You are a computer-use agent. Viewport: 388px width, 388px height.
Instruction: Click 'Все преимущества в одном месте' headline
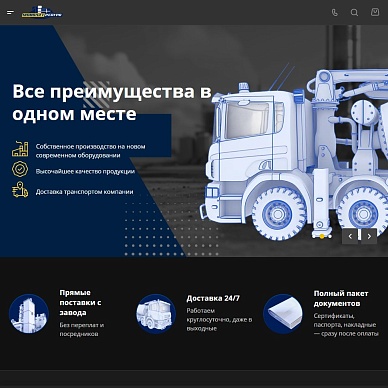(x=112, y=102)
